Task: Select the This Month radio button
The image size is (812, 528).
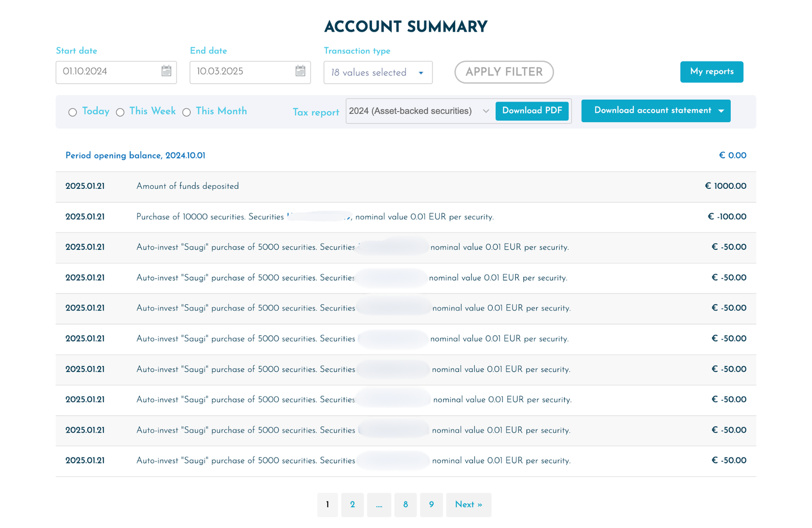Action: pos(187,112)
